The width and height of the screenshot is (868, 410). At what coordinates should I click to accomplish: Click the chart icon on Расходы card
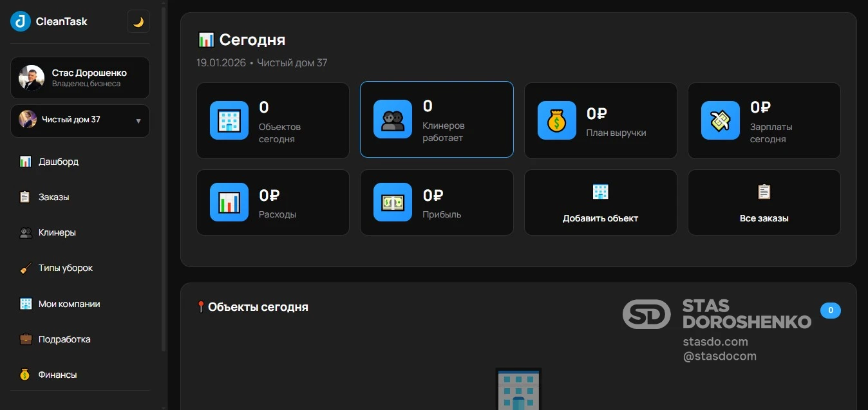pos(229,201)
